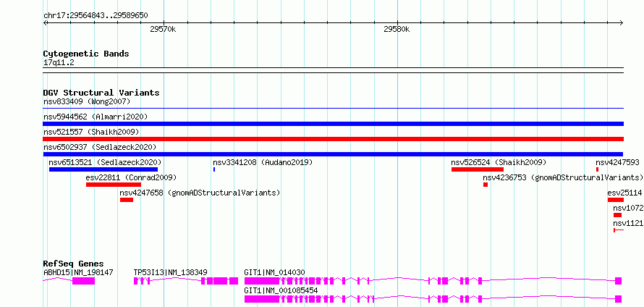Click the 17q11.2 cytogenetic band bar
The height and width of the screenshot is (307, 644).
[333, 70]
